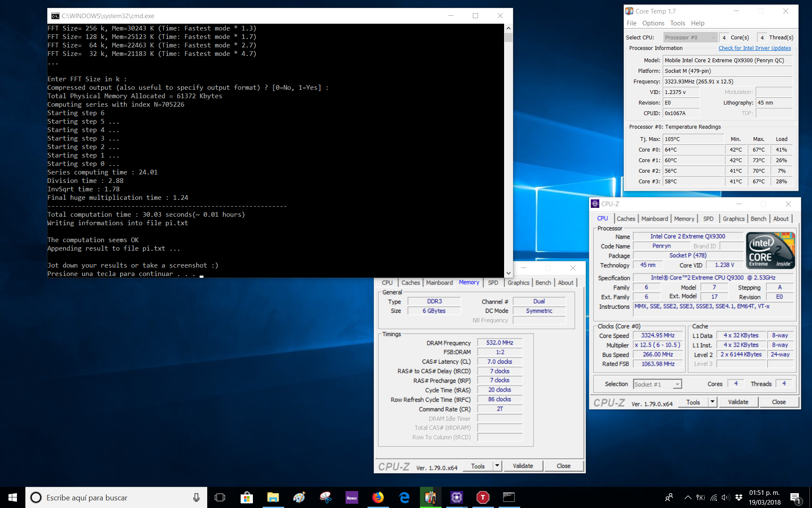Open Microsoft Store from the taskbar
The image size is (812, 508).
coord(247,497)
